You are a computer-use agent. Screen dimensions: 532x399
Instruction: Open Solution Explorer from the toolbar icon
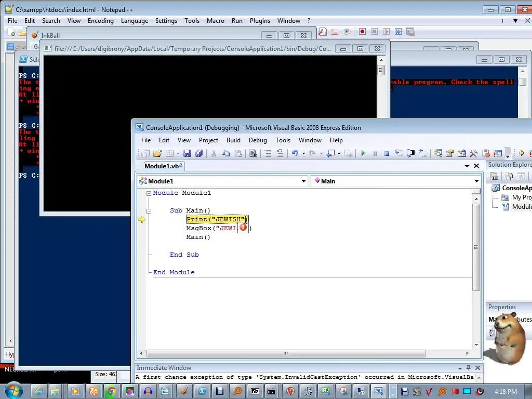click(437, 153)
